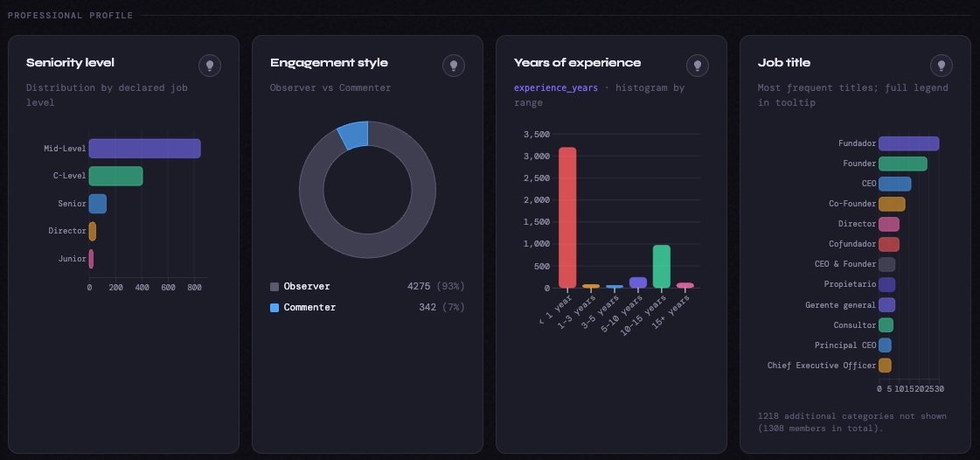Viewport: 980px width, 460px height.
Task: Click the green Founder bar
Action: pos(902,164)
